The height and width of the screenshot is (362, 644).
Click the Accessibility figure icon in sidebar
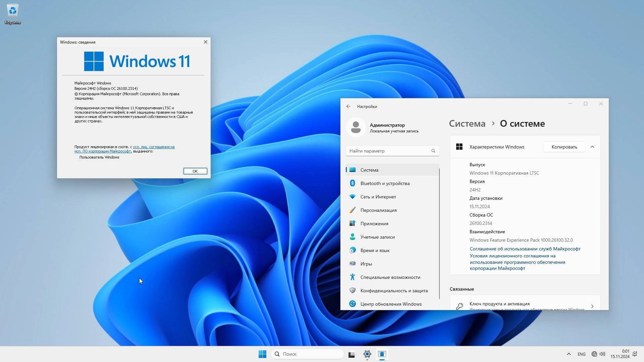(x=352, y=277)
